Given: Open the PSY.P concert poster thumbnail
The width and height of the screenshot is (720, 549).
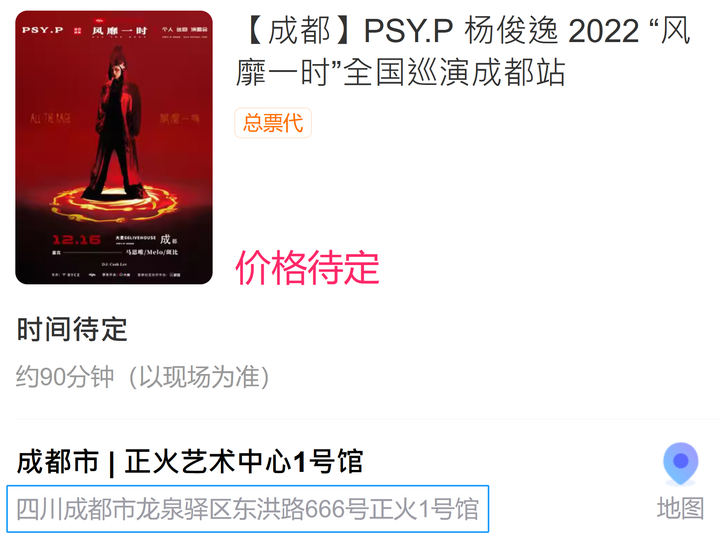Looking at the screenshot, I should point(114,147).
